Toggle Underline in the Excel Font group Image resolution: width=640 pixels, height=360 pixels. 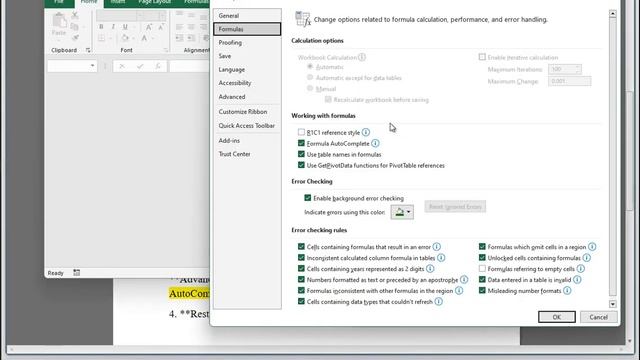point(125,27)
